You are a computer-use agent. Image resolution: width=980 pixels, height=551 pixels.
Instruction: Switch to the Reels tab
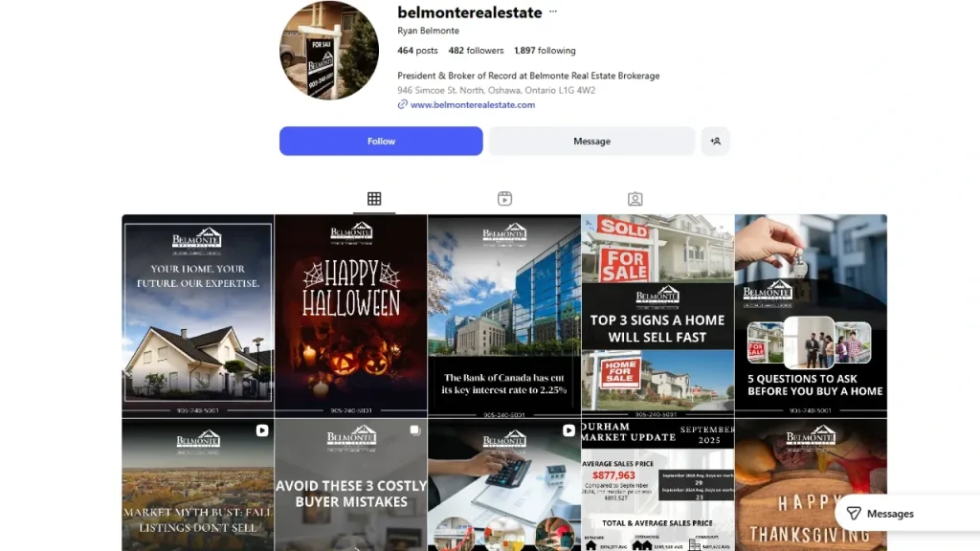coord(504,199)
